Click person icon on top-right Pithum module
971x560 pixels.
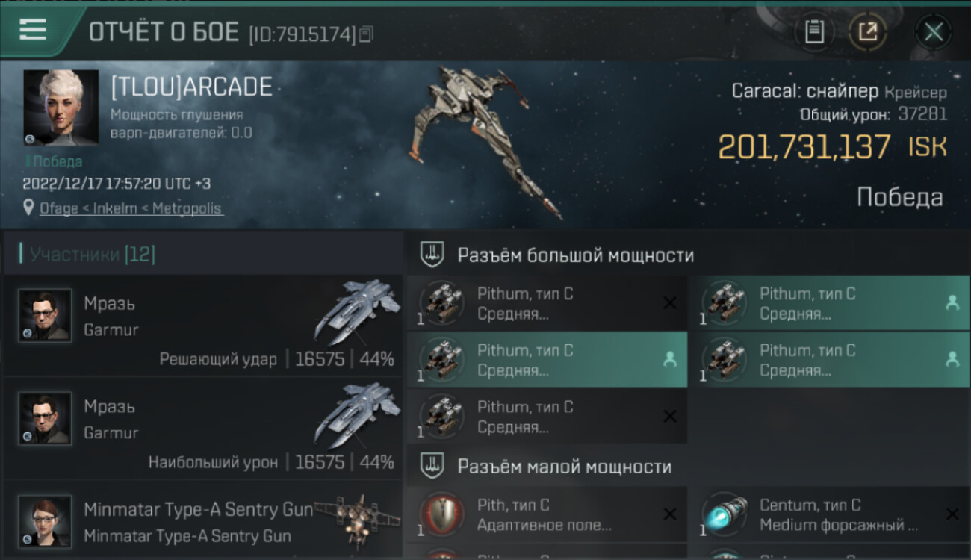click(952, 302)
